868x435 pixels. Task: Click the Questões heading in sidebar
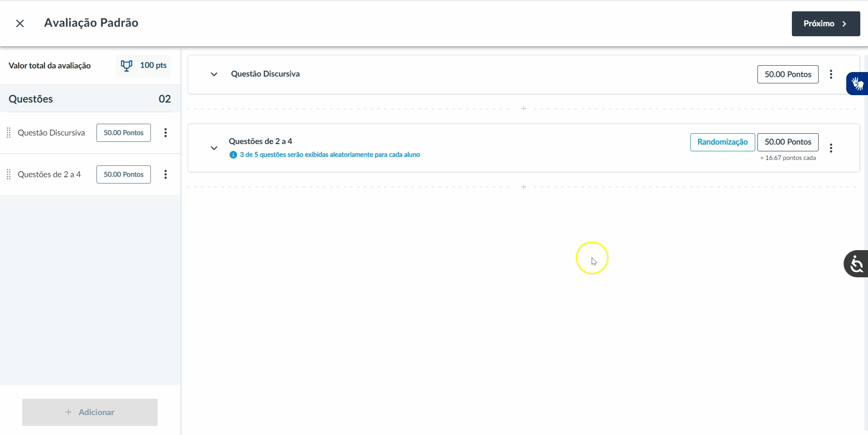(x=31, y=99)
